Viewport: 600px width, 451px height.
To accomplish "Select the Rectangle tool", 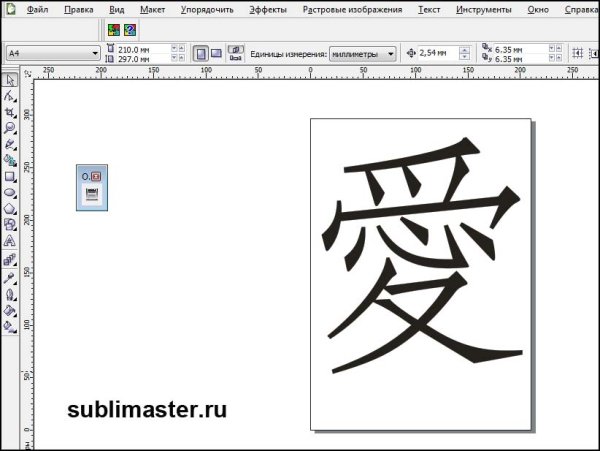I will (10, 177).
